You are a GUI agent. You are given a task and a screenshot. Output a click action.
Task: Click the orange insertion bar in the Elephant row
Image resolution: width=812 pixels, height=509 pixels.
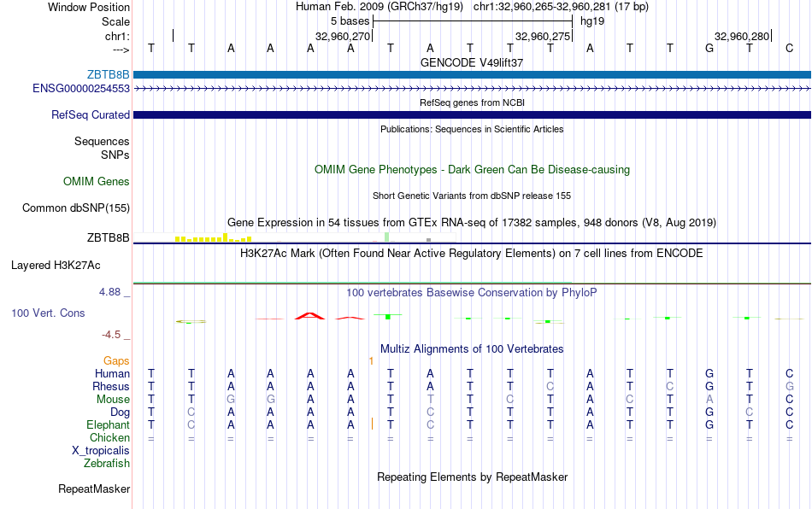373,424
